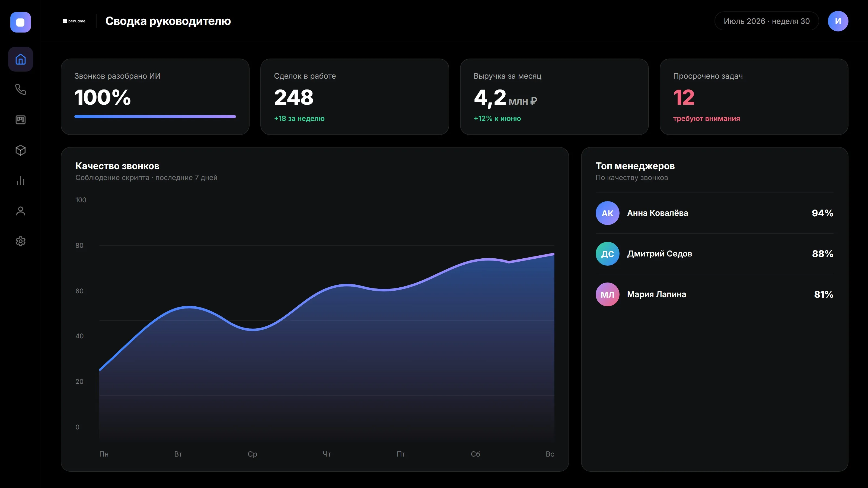Click the "Сводка руководителю" page title

pos(168,21)
